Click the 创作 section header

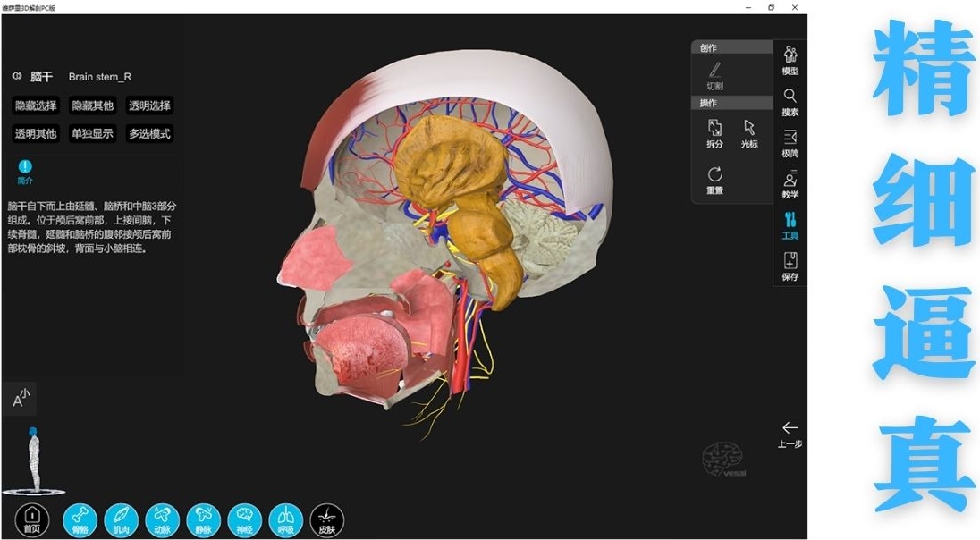[732, 47]
